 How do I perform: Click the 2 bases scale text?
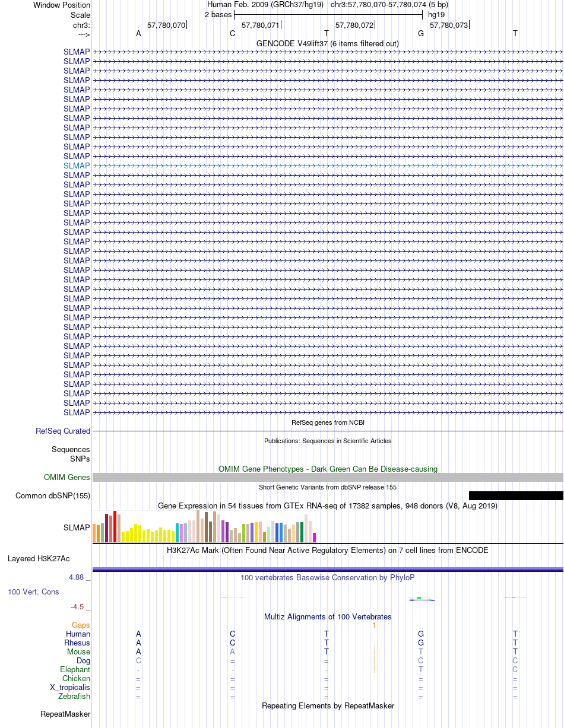point(218,14)
